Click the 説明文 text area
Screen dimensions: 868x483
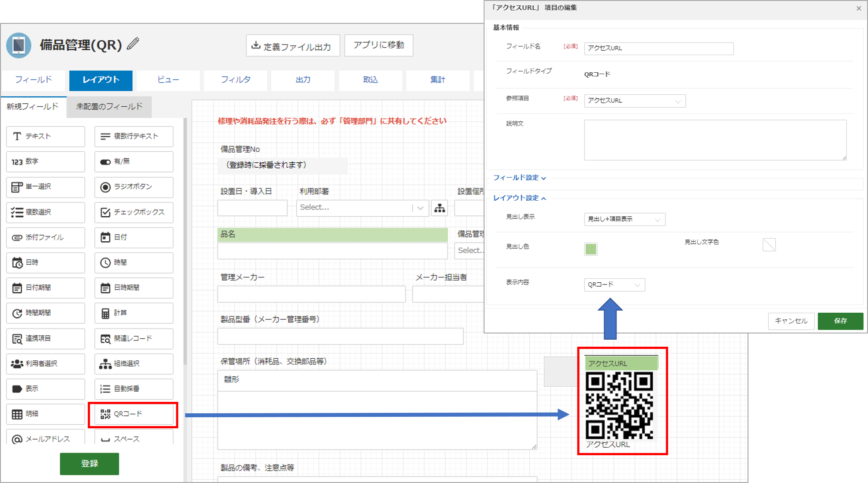(715, 140)
